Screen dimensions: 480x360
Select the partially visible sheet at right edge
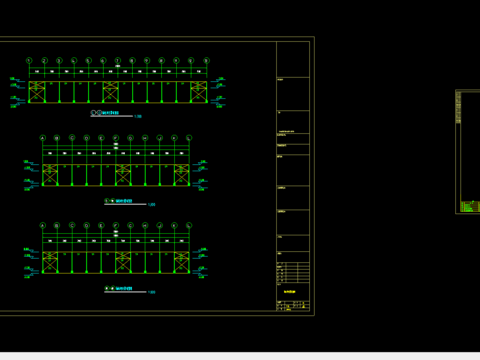468,152
